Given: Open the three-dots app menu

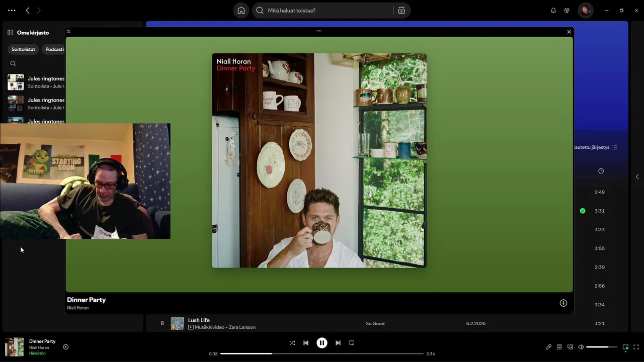Looking at the screenshot, I should click(x=12, y=10).
